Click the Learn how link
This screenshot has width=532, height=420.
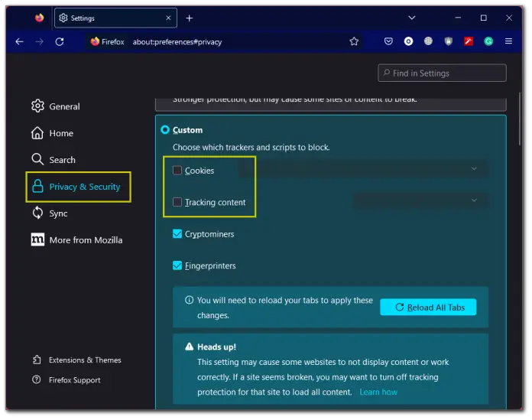click(x=378, y=392)
